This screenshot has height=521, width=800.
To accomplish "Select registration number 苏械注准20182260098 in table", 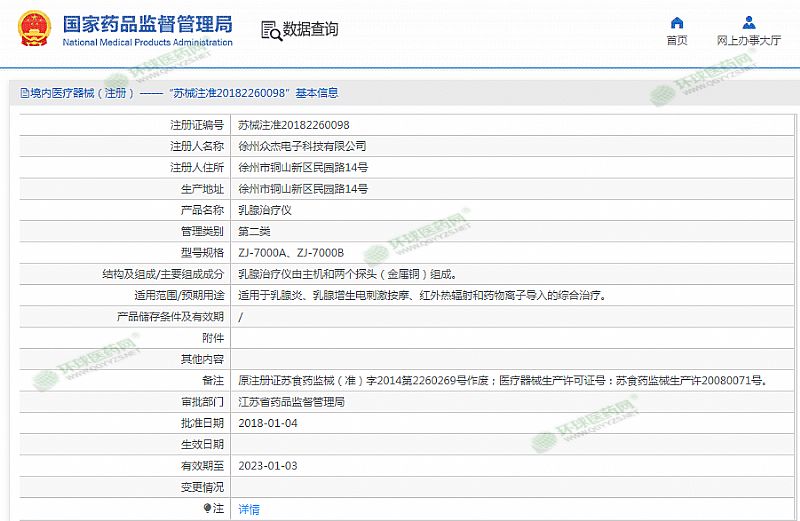I will (x=294, y=125).
